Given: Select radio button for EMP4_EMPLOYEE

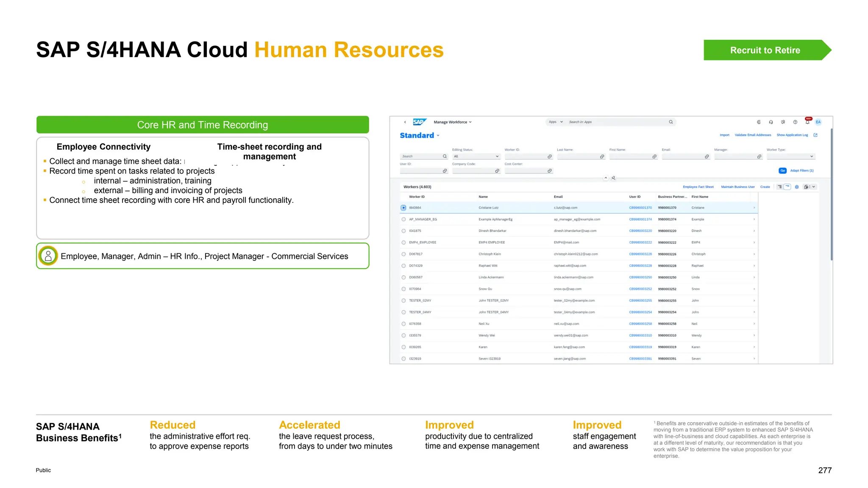Looking at the screenshot, I should tap(403, 243).
